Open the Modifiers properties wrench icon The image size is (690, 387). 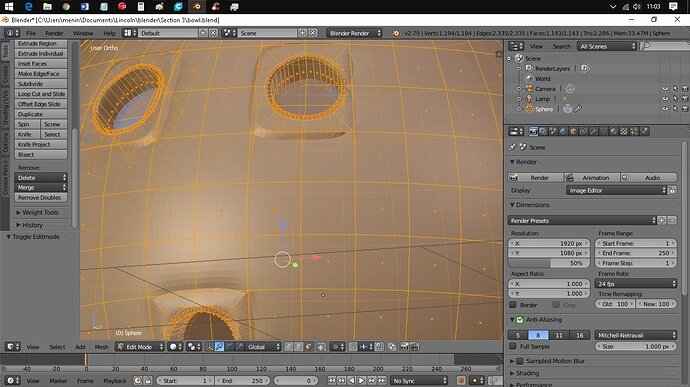coord(594,131)
